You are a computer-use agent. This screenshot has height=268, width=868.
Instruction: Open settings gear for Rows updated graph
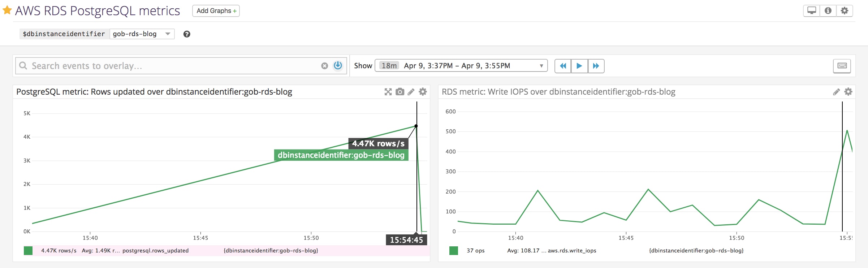pos(423,92)
